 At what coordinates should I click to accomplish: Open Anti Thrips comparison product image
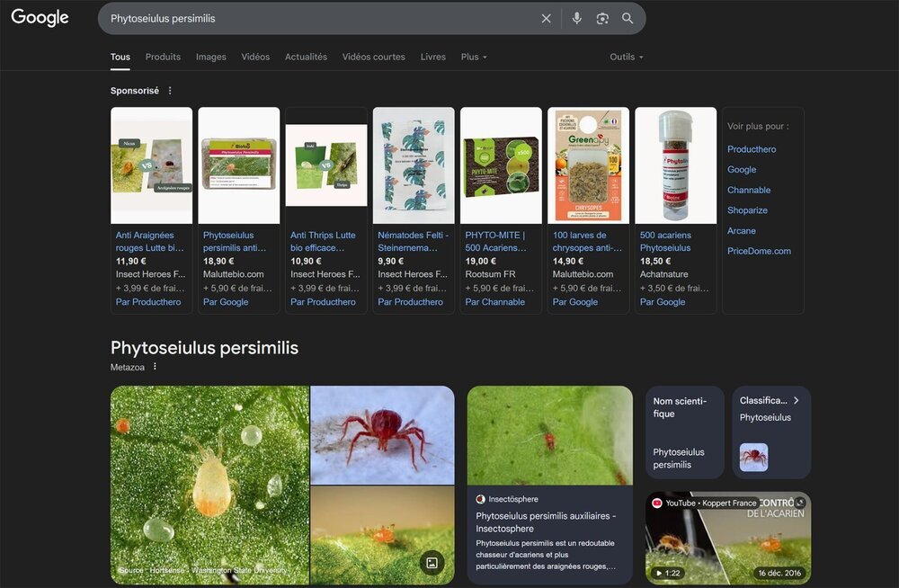[x=326, y=165]
